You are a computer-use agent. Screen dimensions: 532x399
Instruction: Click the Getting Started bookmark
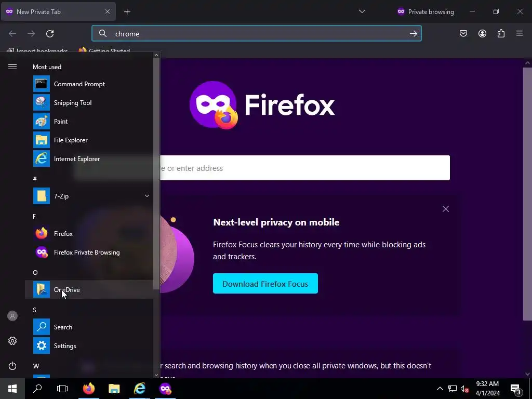[104, 51]
